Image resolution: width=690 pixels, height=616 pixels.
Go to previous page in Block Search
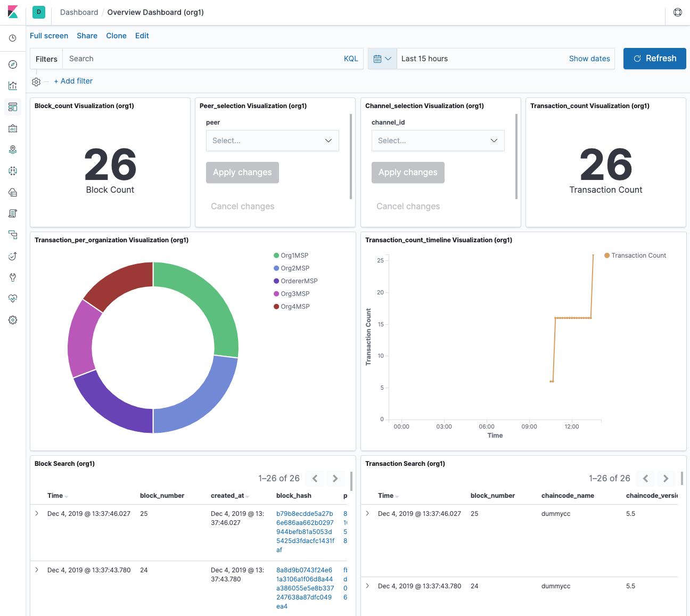[315, 479]
